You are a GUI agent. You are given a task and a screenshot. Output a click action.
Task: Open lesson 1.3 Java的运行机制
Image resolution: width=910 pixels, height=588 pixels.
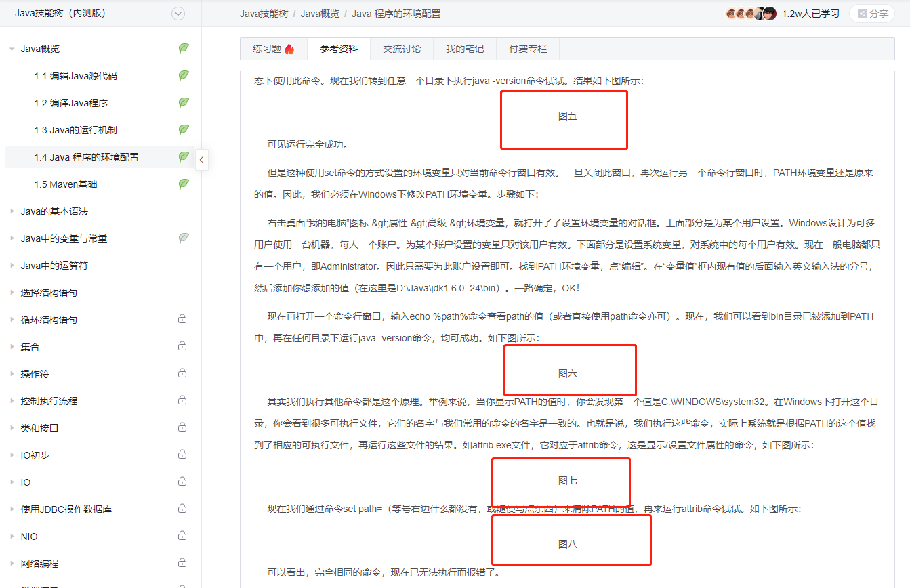[76, 130]
